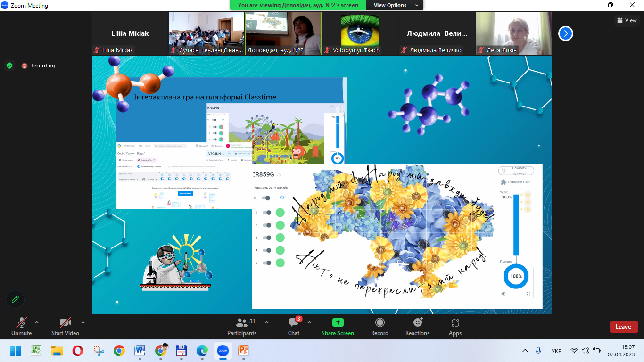Click the Record icon
This screenshot has width=644, height=362.
[x=380, y=322]
